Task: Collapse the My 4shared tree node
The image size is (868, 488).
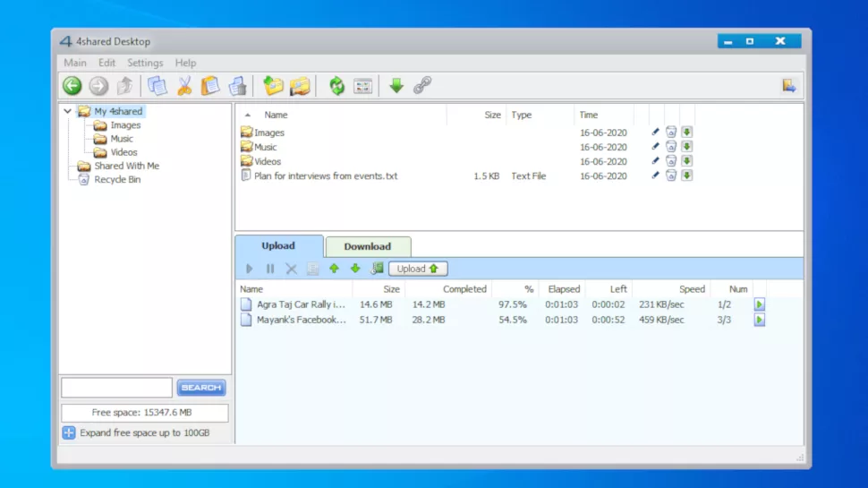Action: 67,111
